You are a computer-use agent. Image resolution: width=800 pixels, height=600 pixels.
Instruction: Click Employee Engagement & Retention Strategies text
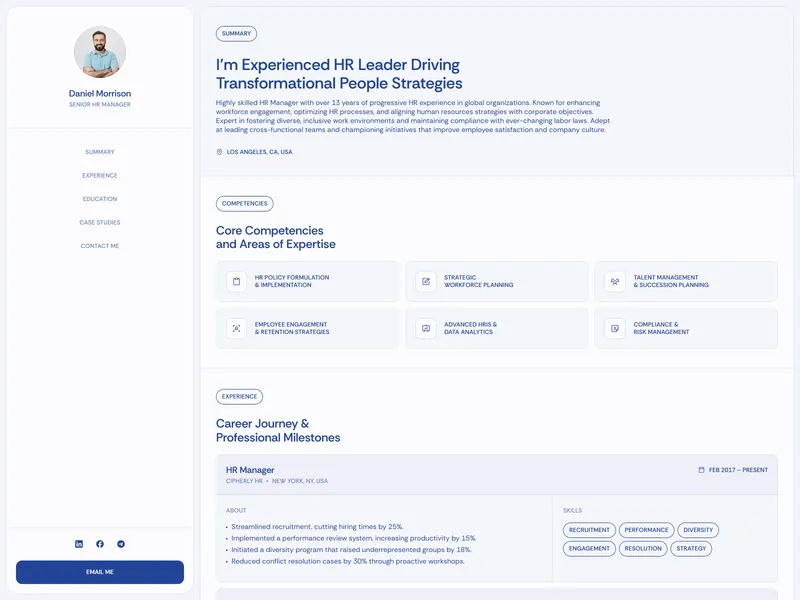(x=292, y=328)
